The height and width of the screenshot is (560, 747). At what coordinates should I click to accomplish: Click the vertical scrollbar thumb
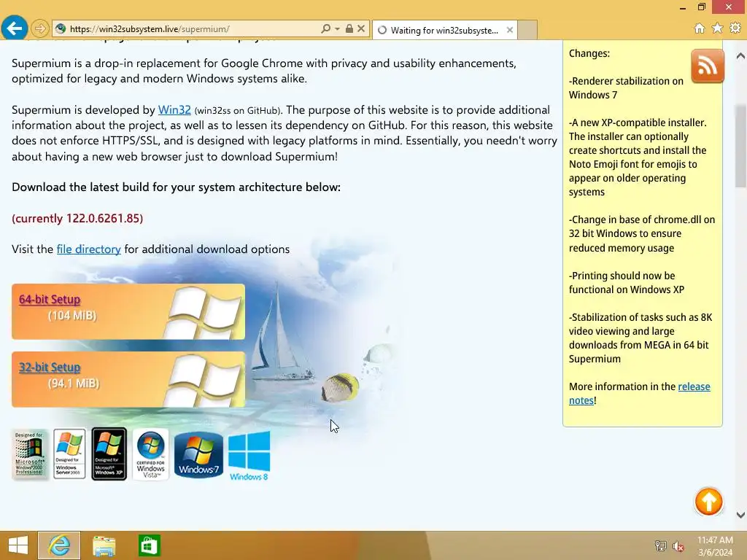coord(740,146)
